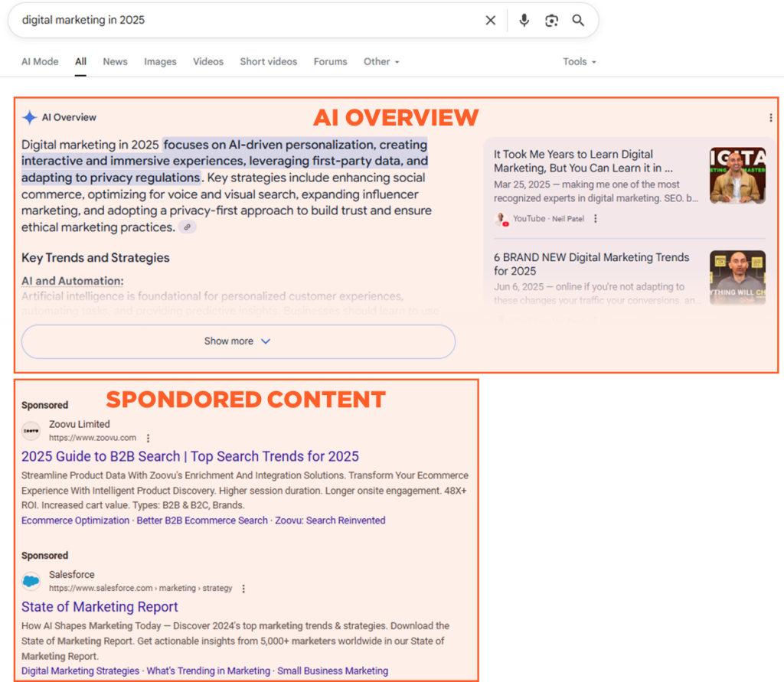Open AI Overview three-dot options menu
The height and width of the screenshot is (682, 784).
point(770,118)
